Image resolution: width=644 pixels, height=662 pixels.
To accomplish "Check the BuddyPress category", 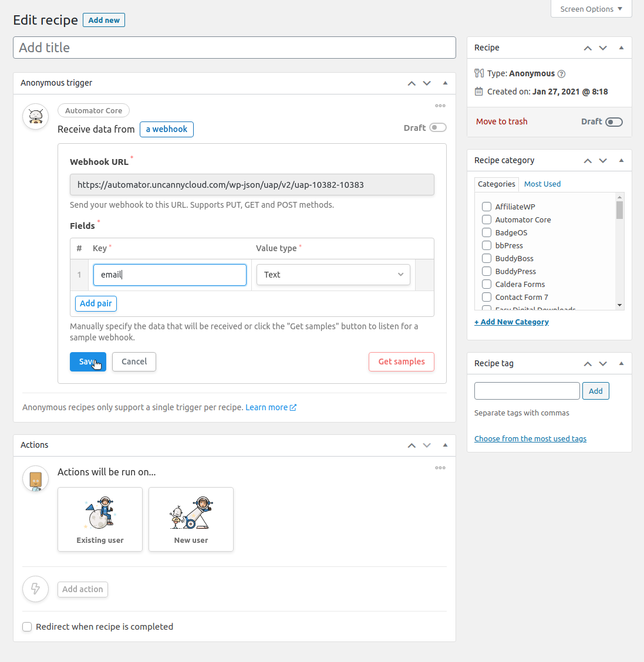I will (x=487, y=272).
